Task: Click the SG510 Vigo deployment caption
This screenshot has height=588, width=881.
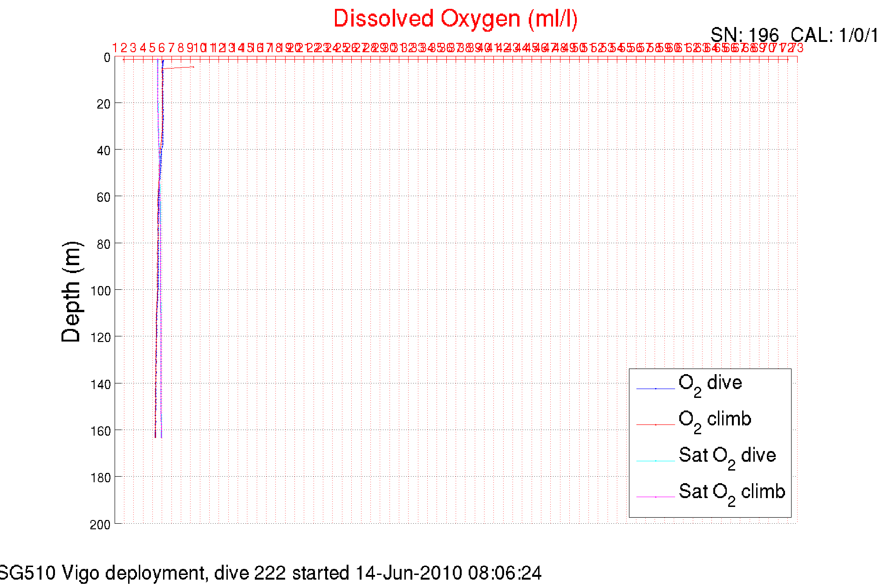Action: tap(103, 573)
